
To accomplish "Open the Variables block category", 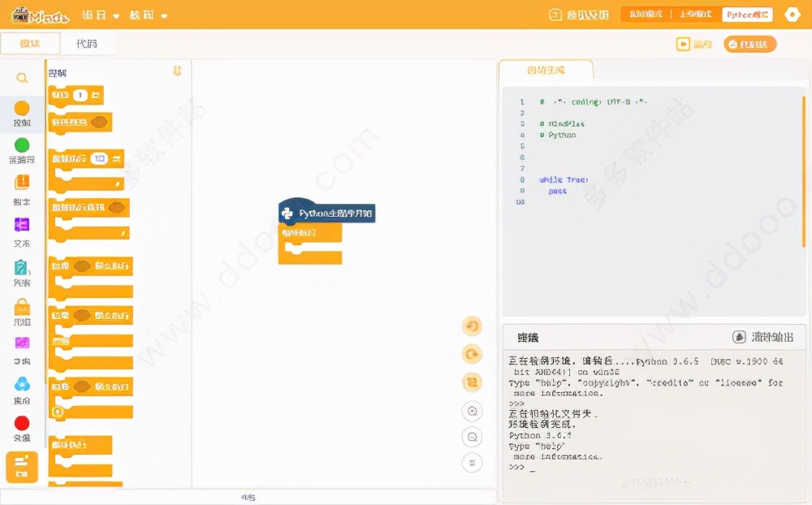I will [x=22, y=183].
